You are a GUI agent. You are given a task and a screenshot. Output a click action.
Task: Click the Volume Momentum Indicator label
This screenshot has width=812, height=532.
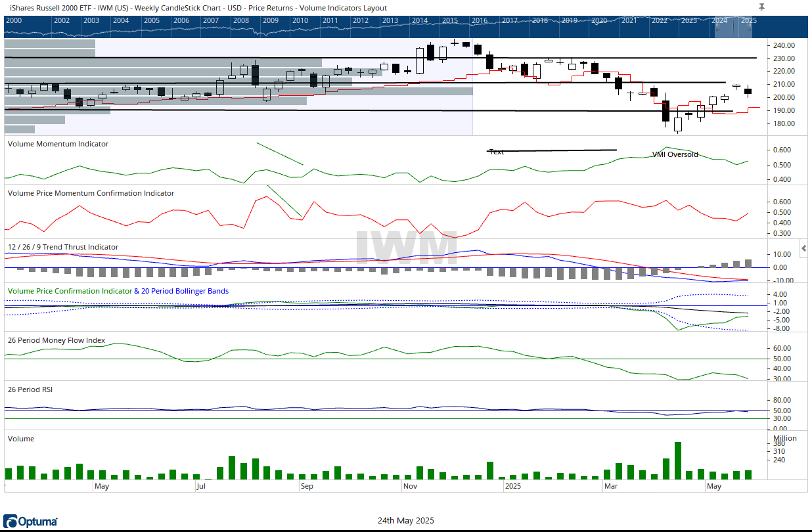[58, 144]
